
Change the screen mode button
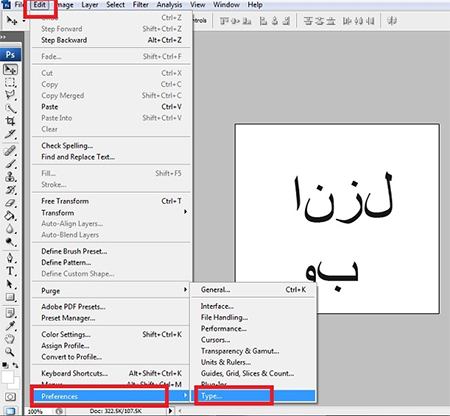10,411
